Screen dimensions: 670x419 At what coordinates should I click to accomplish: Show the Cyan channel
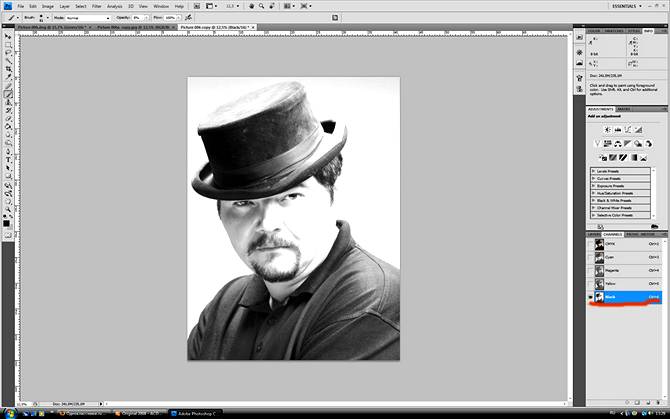[591, 257]
